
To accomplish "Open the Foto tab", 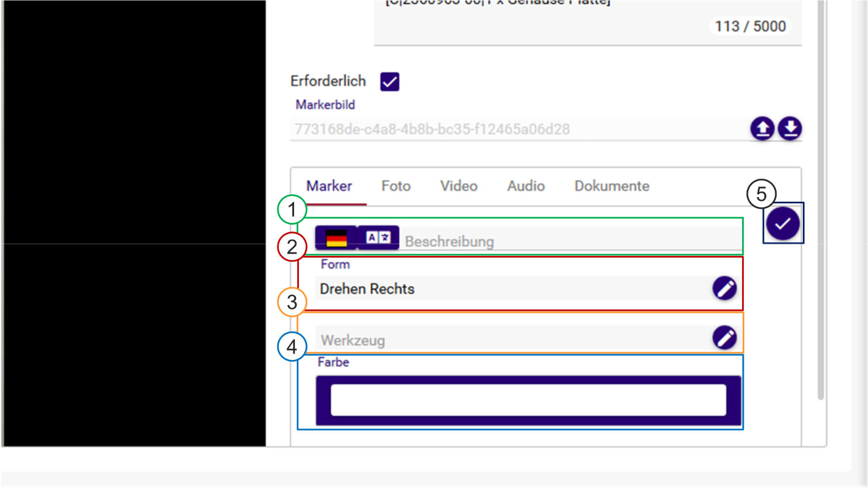I will [x=395, y=186].
